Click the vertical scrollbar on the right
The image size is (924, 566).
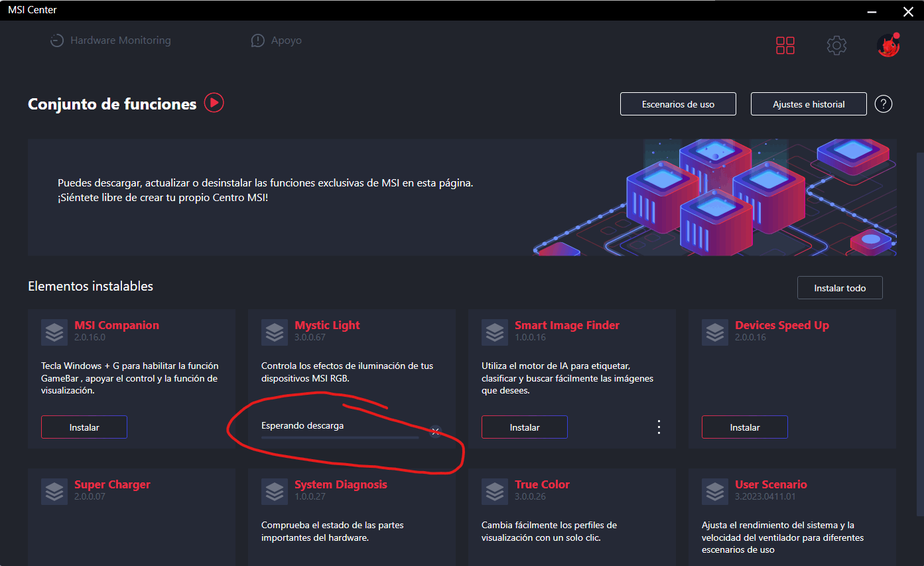click(x=919, y=332)
